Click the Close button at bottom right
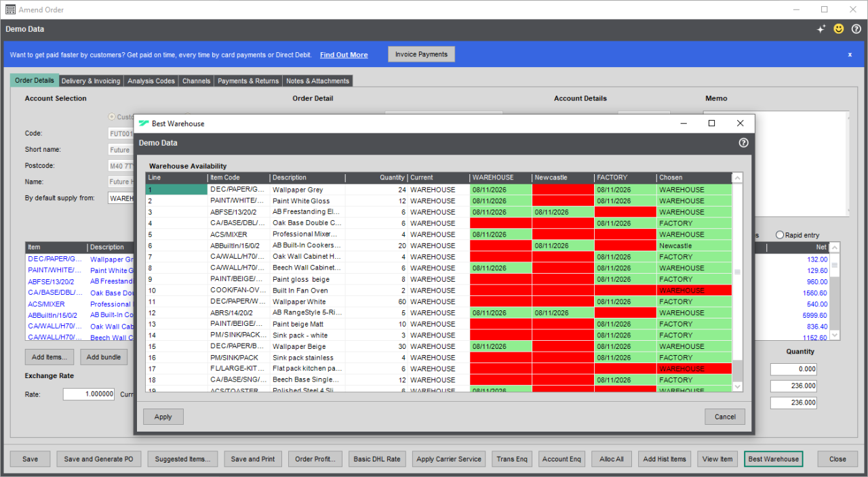This screenshot has height=477, width=868. [837, 459]
